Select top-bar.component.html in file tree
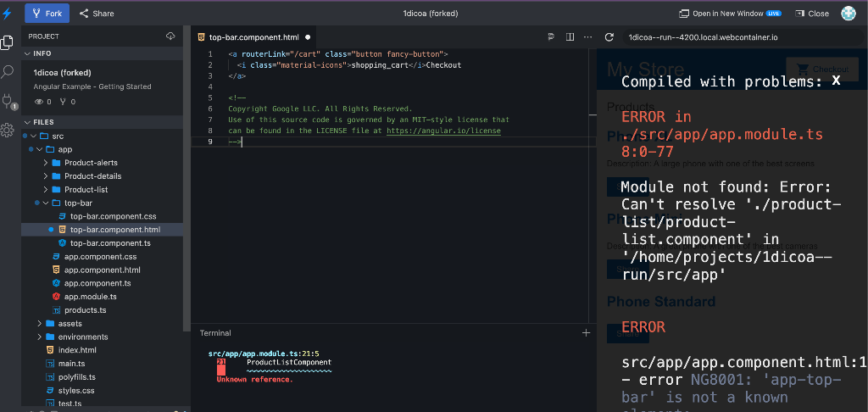Viewport: 868px width, 412px height. [103, 230]
